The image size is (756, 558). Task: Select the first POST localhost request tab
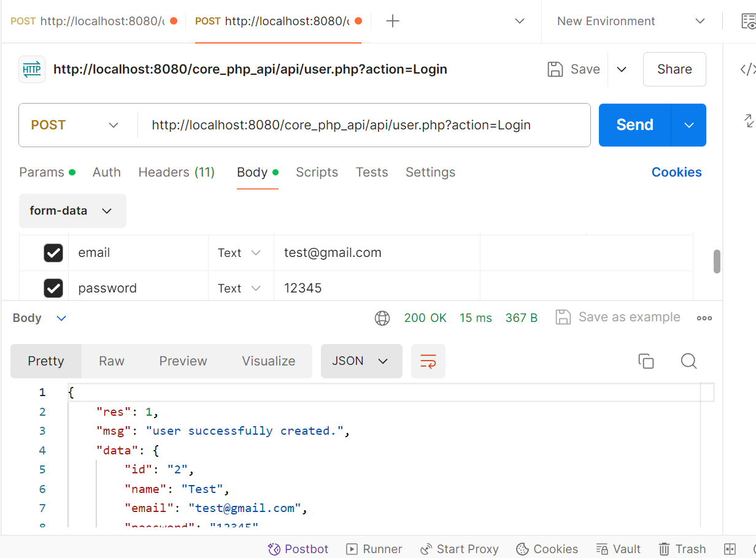[93, 21]
